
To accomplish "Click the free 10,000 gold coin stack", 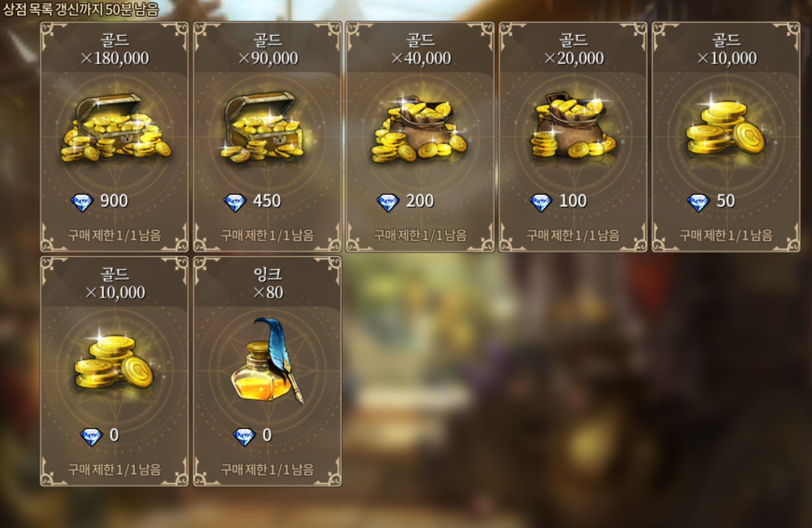I will 114,360.
